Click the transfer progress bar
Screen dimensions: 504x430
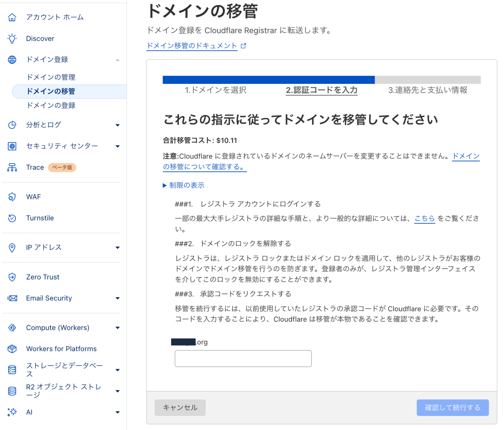321,80
